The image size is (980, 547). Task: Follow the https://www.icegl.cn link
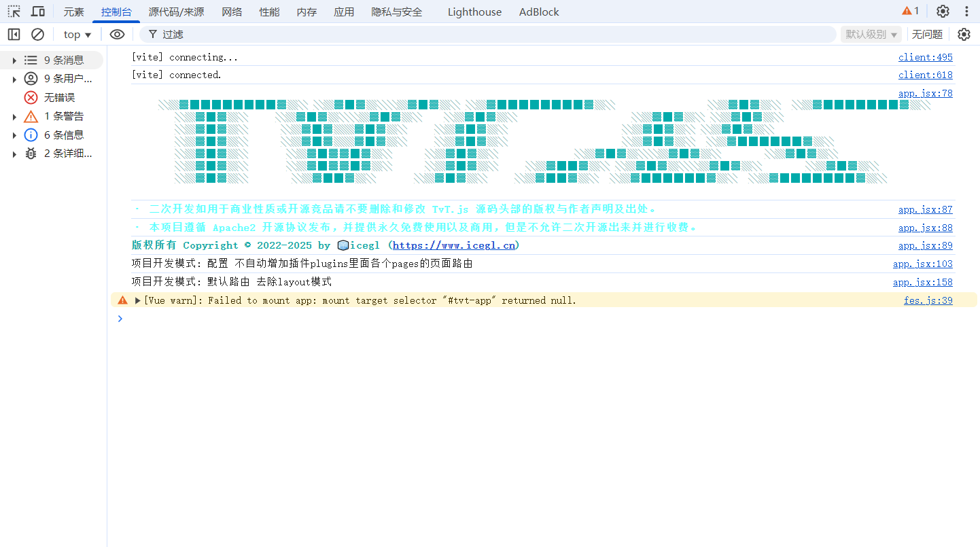454,245
